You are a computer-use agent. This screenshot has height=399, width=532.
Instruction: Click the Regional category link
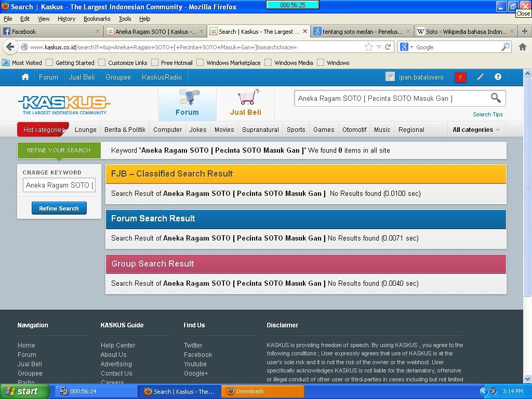pyautogui.click(x=411, y=129)
